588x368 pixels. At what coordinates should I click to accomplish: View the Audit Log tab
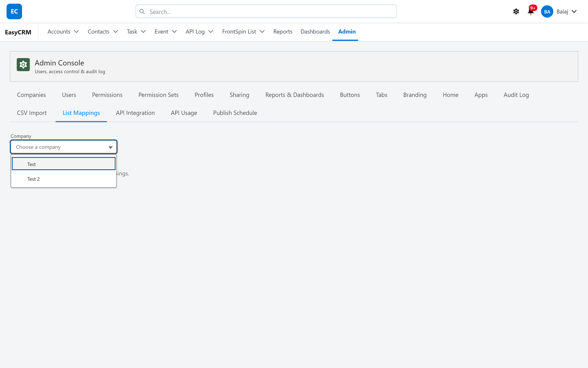click(516, 95)
